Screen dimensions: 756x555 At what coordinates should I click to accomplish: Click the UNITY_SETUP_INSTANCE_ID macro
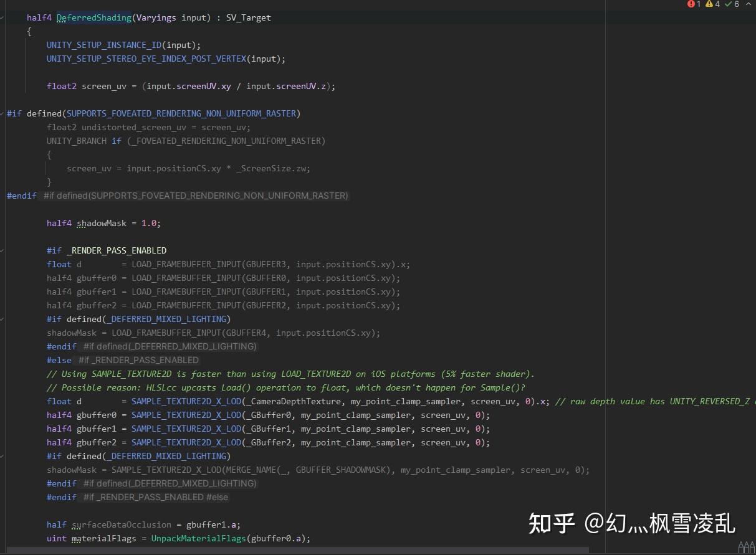[104, 45]
